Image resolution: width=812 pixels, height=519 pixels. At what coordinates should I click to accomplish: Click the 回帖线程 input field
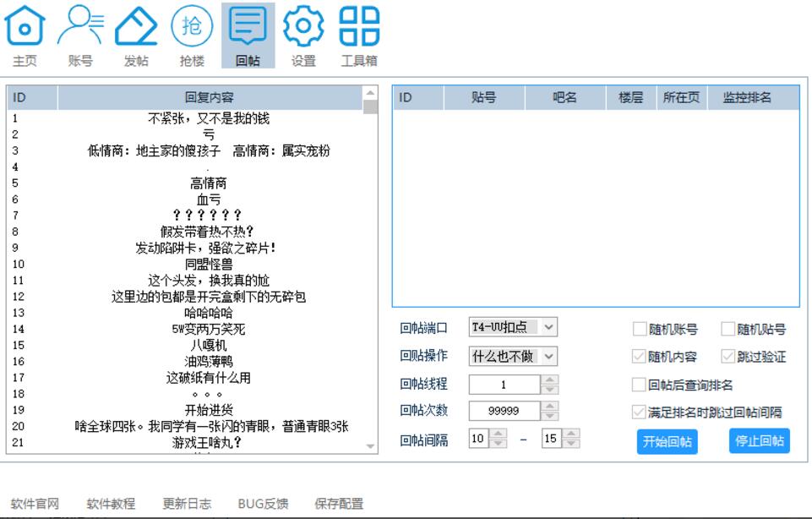[504, 385]
